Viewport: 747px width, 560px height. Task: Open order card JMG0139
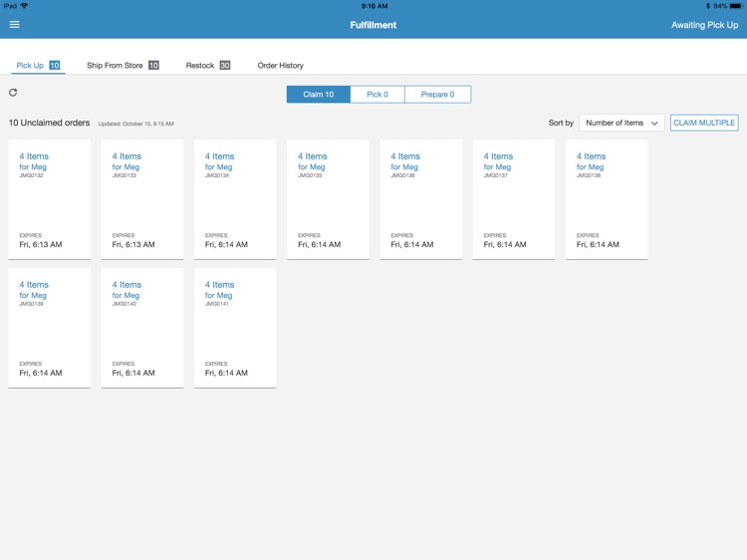(x=50, y=328)
